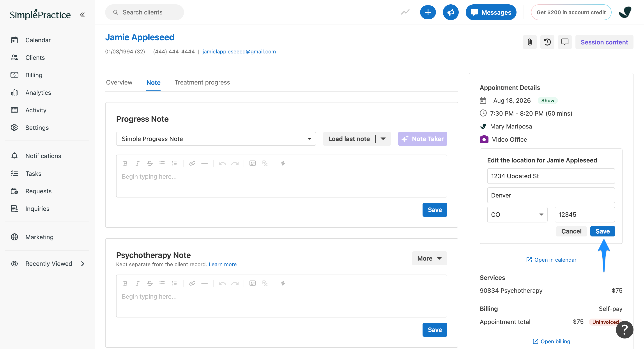Open the Jamie Appleseed client profile link
This screenshot has height=349, width=644.
(x=140, y=37)
